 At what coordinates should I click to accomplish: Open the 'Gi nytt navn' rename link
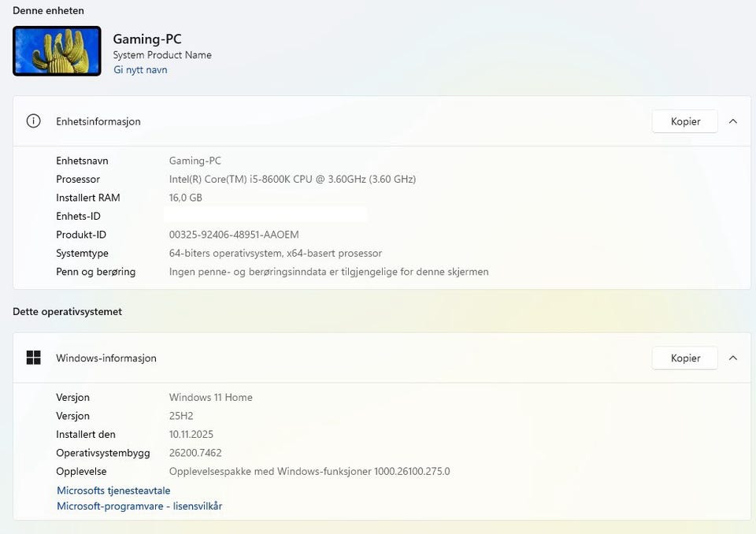pyautogui.click(x=140, y=70)
